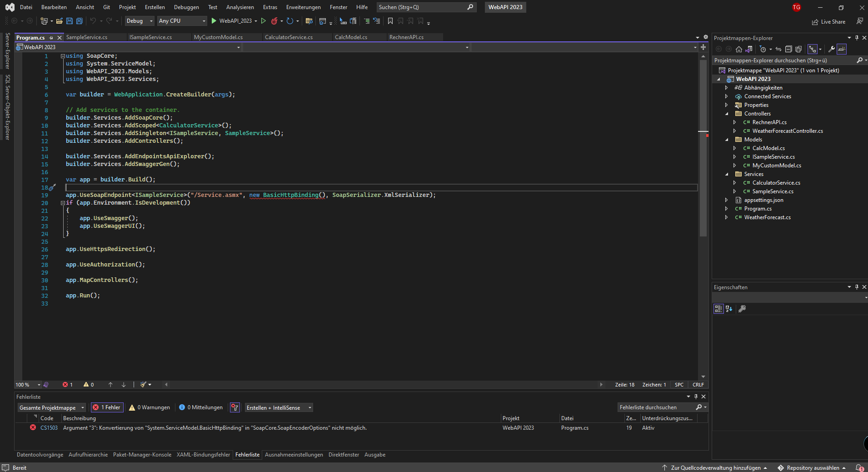This screenshot has width=868, height=472.
Task: Click the uncomment selected lines icon
Action: [377, 21]
